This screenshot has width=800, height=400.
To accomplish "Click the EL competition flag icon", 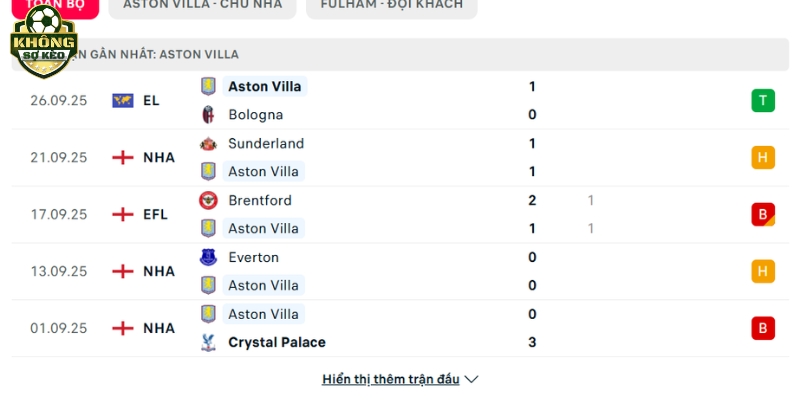I will click(123, 101).
